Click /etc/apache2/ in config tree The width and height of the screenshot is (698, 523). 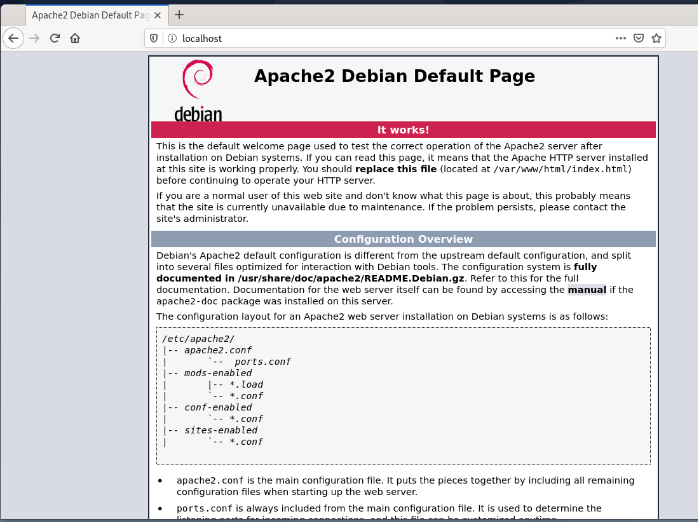point(198,339)
